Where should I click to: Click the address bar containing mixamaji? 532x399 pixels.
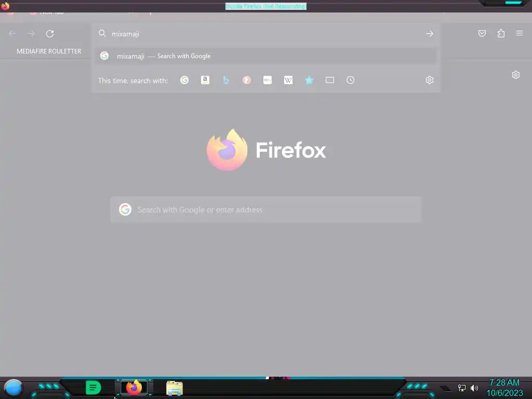tap(266, 34)
